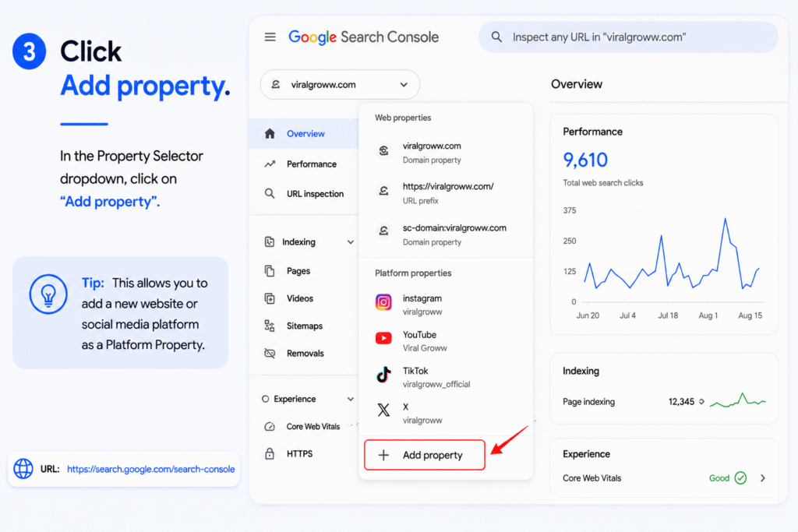This screenshot has width=798, height=532.
Task: Open the hamburger main menu
Action: (x=270, y=37)
